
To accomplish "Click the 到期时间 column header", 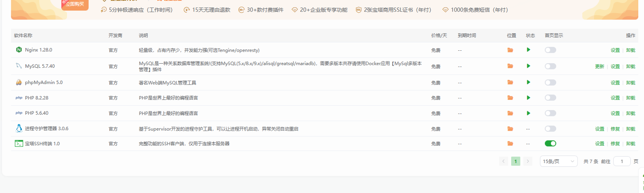I will coord(467,35).
